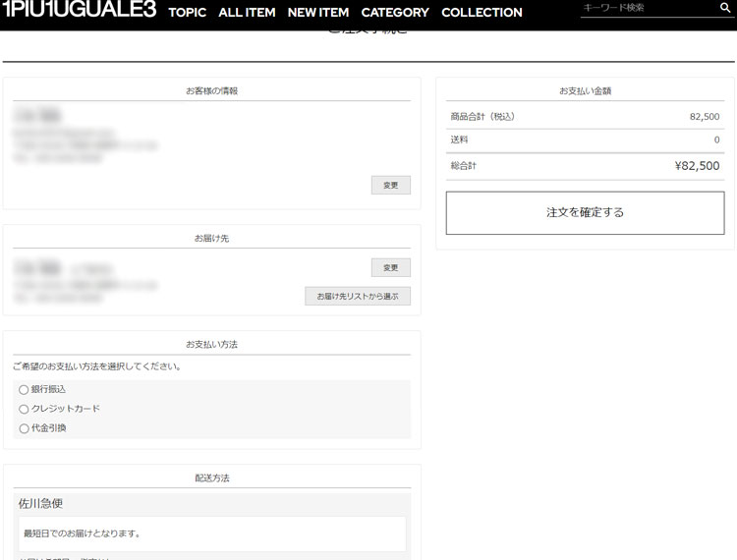Click the ¥82,500 grand total amount
This screenshot has width=737, height=560.
697,166
